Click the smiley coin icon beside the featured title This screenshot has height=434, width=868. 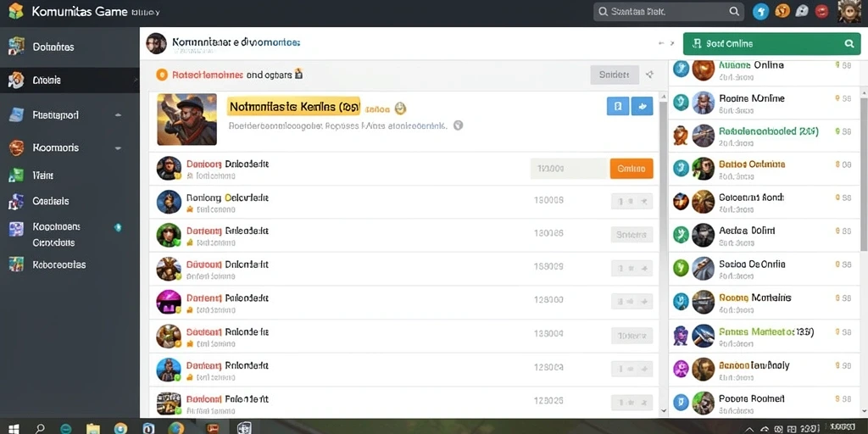401,108
